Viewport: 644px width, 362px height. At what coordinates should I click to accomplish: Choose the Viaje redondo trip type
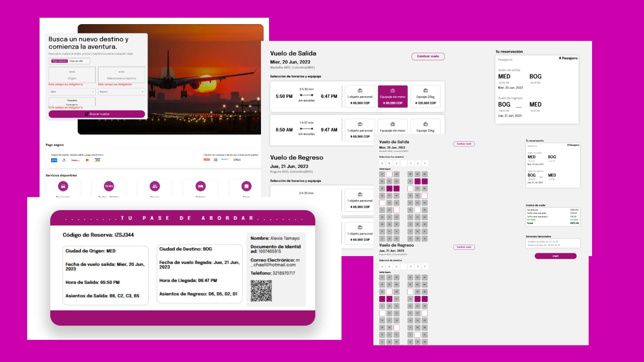point(59,61)
